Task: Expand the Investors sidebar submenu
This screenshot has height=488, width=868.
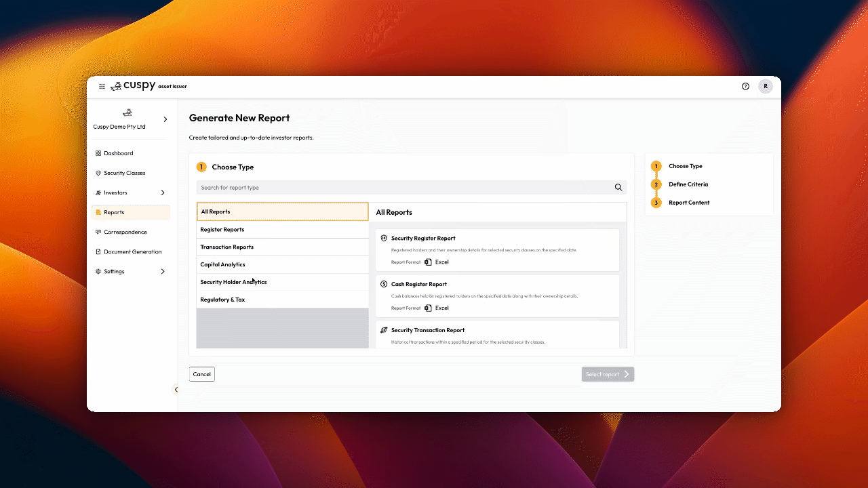Action: coord(163,193)
